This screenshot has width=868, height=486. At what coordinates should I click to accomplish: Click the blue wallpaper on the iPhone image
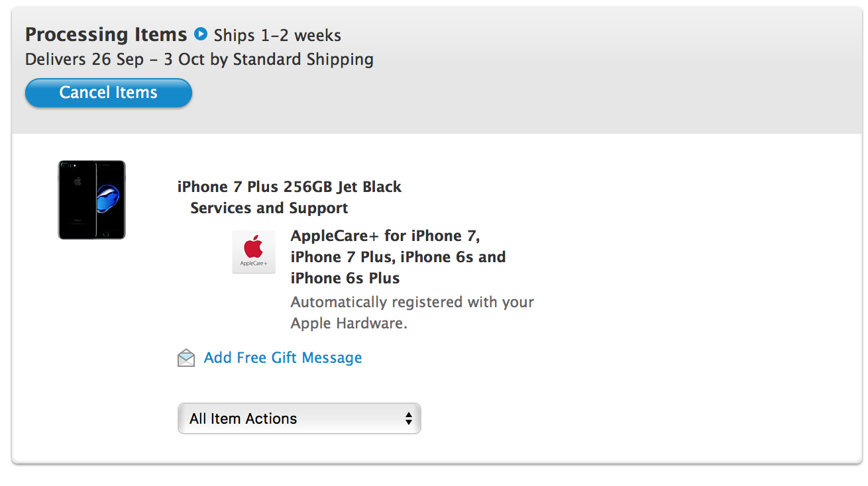coord(109,197)
